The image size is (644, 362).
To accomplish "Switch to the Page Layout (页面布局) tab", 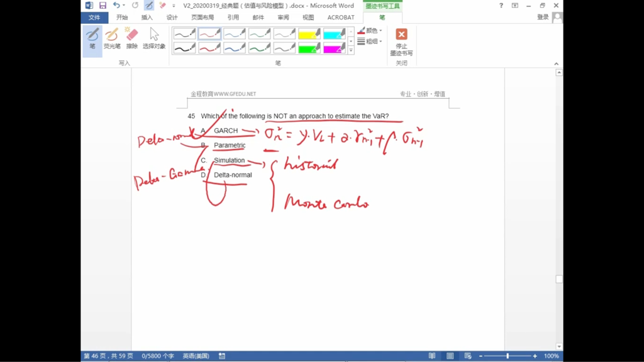I will (x=203, y=17).
